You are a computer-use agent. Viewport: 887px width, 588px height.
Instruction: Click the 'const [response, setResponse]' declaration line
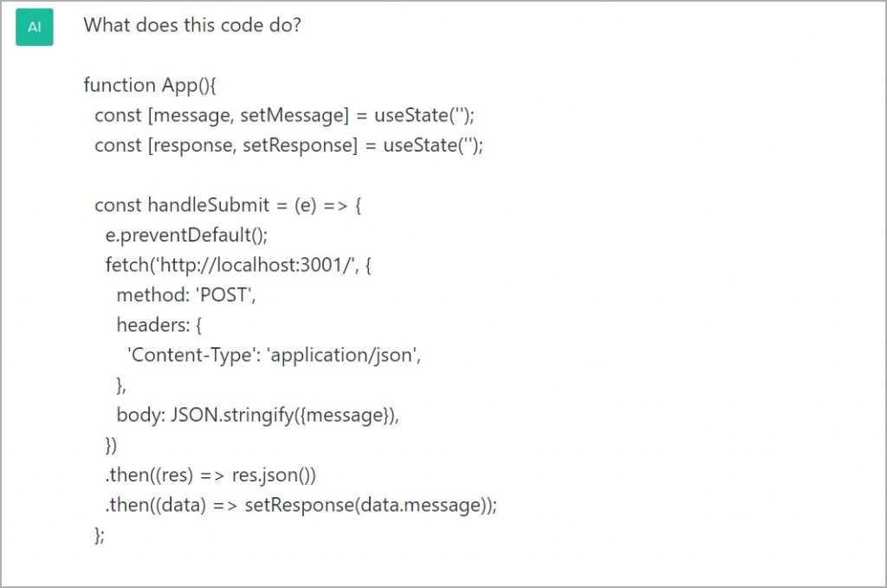[288, 145]
